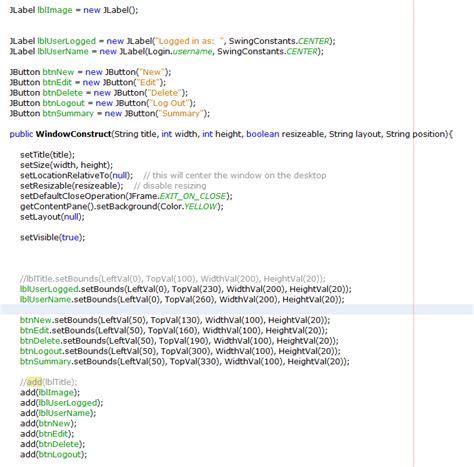
Task: Click on setTitle(title) statement
Action: coord(47,155)
